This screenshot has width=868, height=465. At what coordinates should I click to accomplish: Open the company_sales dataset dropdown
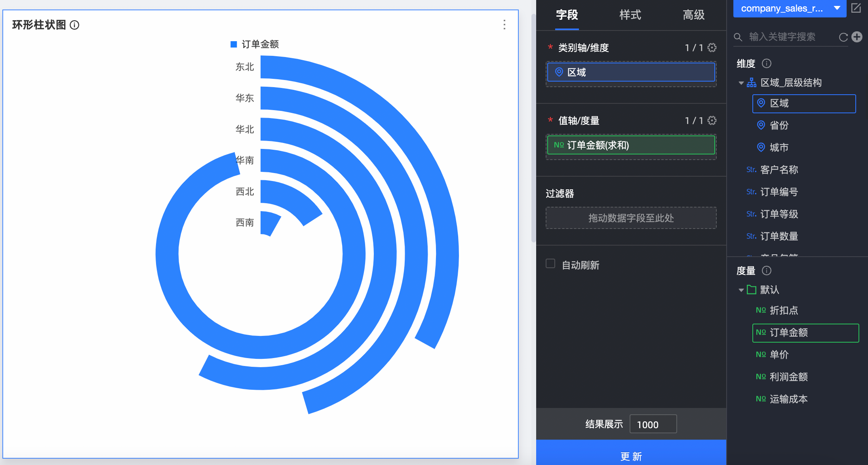pyautogui.click(x=790, y=8)
